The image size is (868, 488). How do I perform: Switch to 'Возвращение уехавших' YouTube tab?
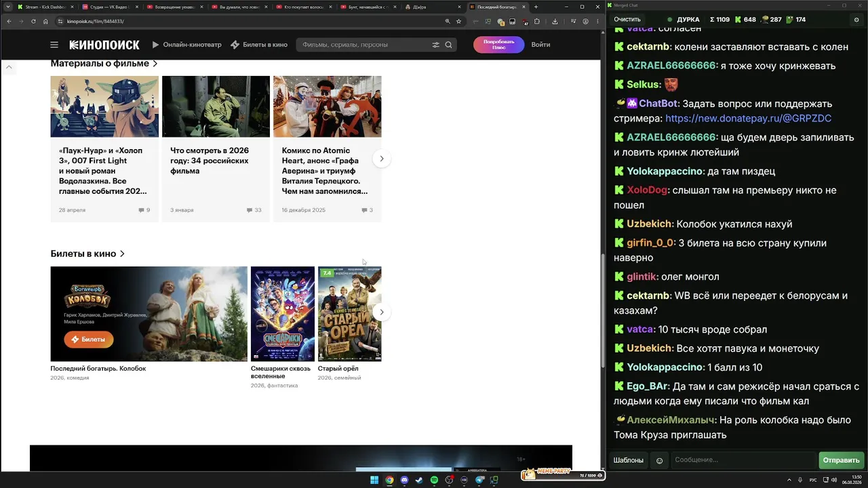pos(174,7)
